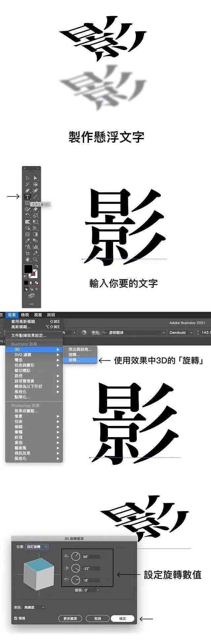The width and height of the screenshot is (211, 644).
Task: Choose 文件點陣效果設定... item
Action: tap(34, 335)
